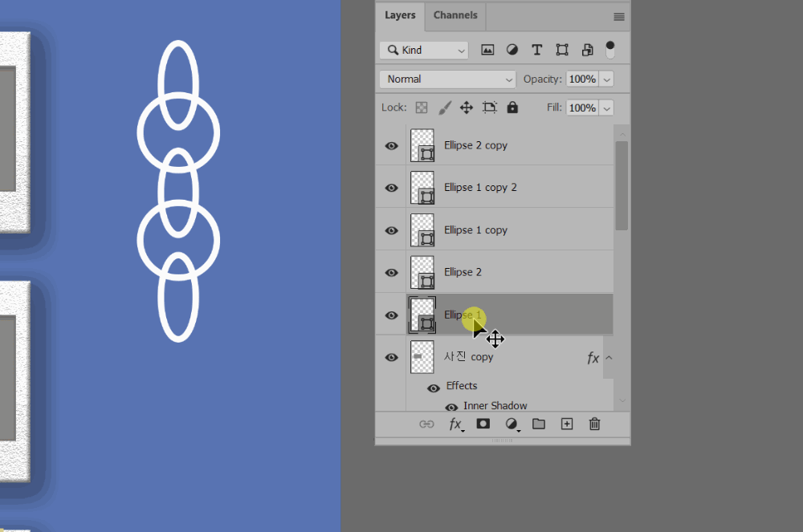The width and height of the screenshot is (803, 532).
Task: Add a layer mask
Action: [x=483, y=424]
